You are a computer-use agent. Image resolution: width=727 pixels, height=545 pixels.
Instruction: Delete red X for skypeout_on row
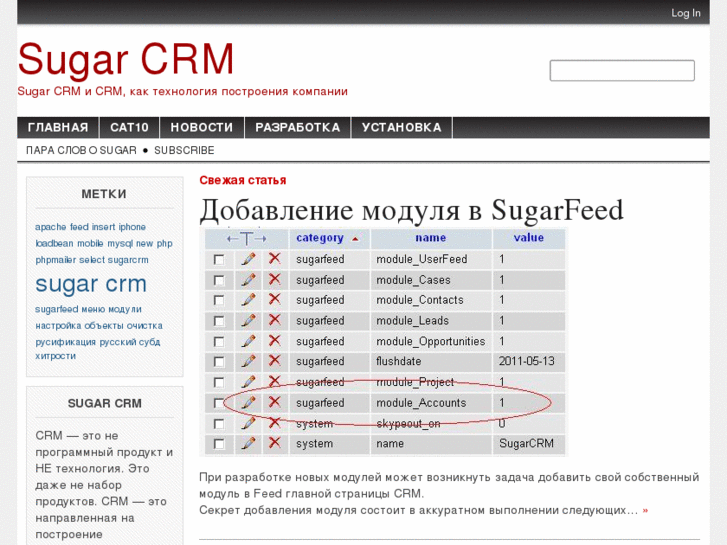tap(274, 423)
